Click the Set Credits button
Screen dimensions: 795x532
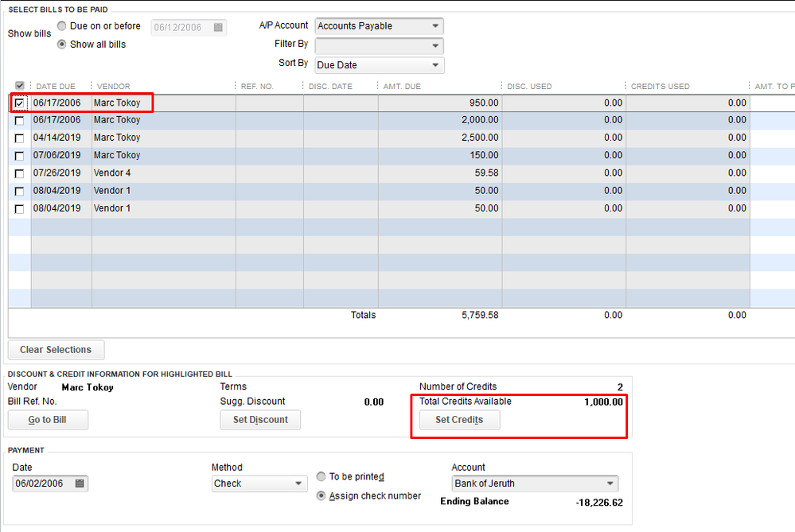(x=459, y=420)
